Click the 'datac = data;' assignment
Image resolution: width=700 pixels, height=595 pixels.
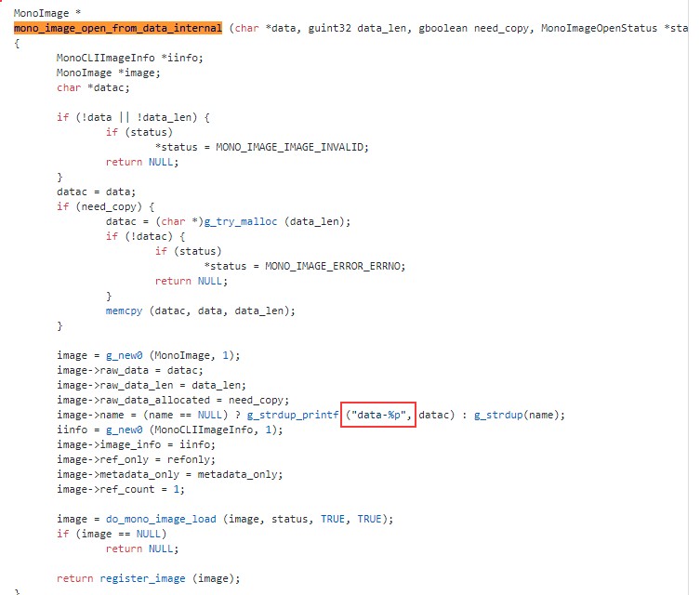click(x=96, y=192)
